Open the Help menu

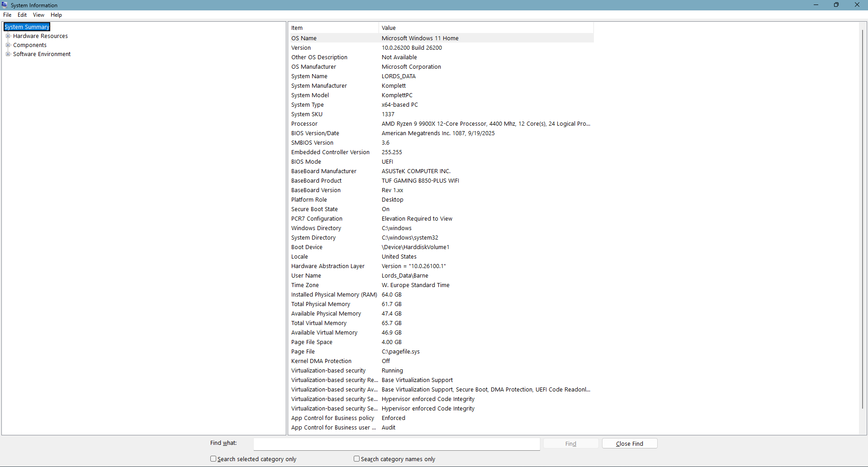click(x=56, y=15)
